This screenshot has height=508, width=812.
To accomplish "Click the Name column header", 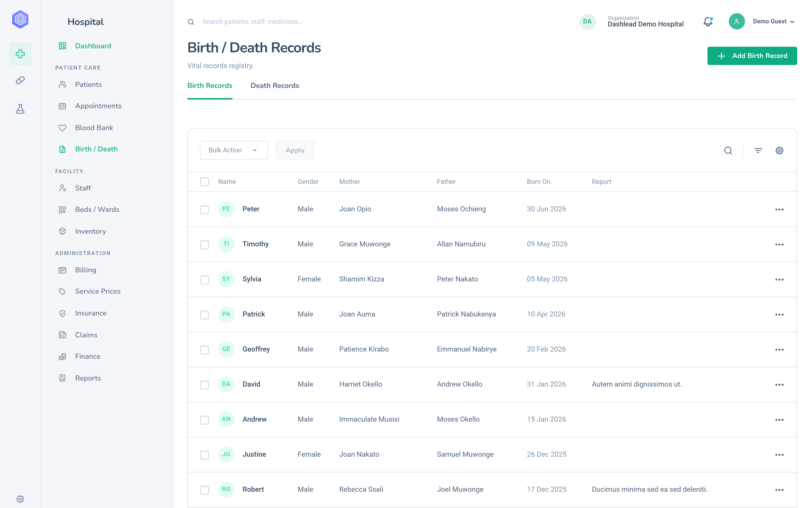I will (227, 181).
